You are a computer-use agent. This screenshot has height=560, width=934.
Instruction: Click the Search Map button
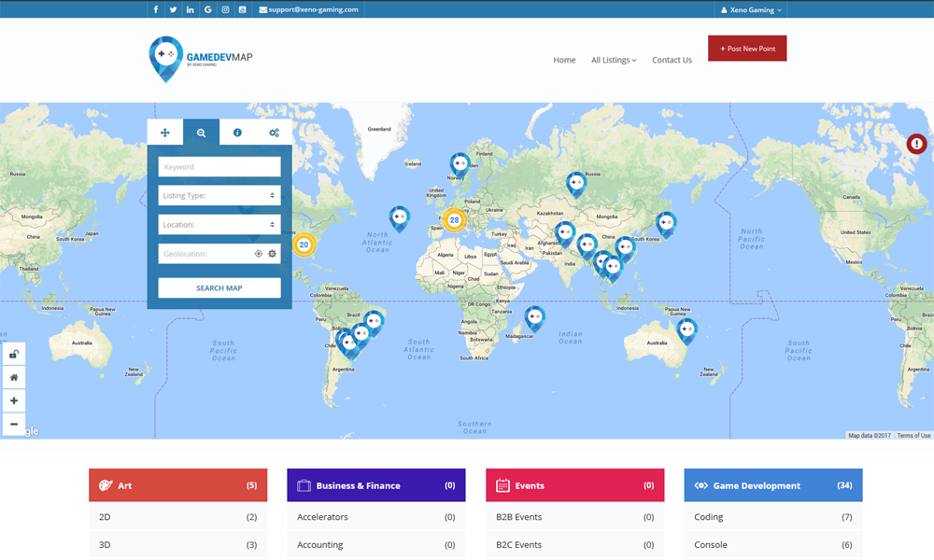[x=219, y=288]
